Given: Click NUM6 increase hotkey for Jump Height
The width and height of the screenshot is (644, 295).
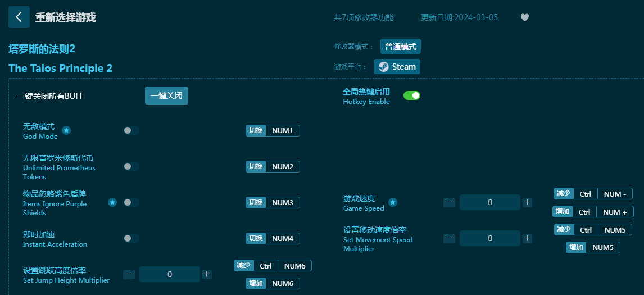Looking at the screenshot, I should point(283,284).
